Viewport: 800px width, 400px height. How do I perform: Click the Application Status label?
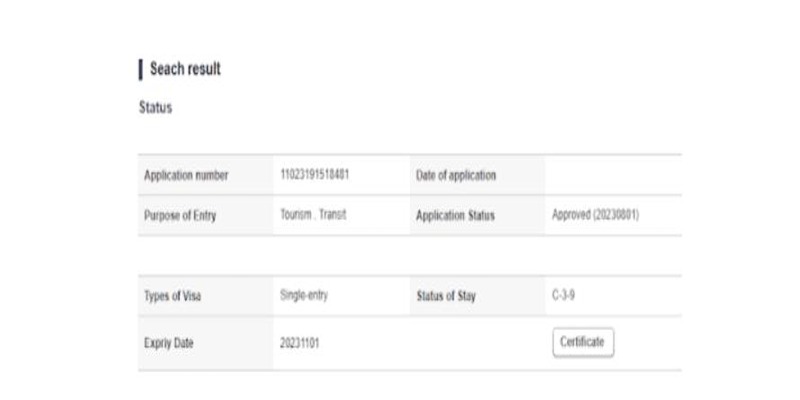coord(455,215)
